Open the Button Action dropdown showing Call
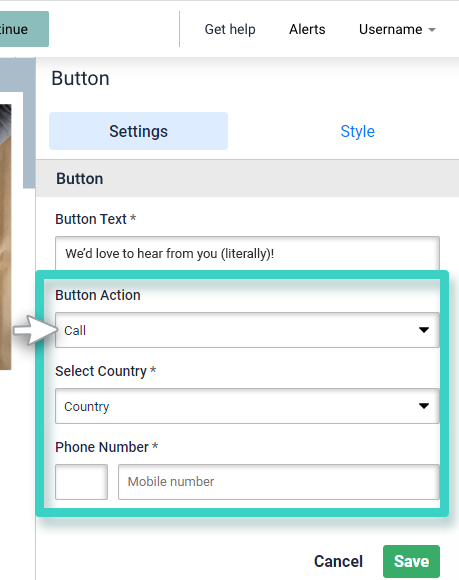Image resolution: width=459 pixels, height=580 pixels. (x=247, y=330)
